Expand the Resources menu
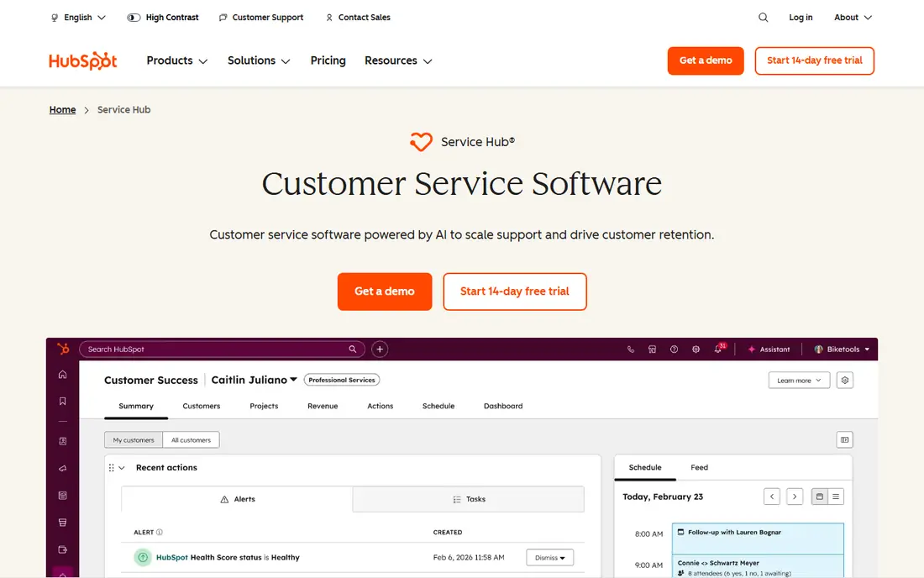Image resolution: width=924 pixels, height=578 pixels. (x=398, y=60)
